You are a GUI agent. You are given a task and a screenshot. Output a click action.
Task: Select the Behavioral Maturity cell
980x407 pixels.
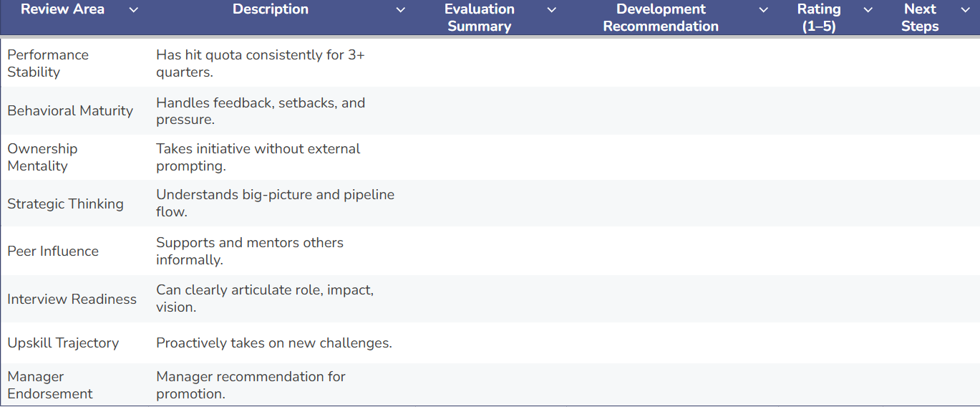74,110
